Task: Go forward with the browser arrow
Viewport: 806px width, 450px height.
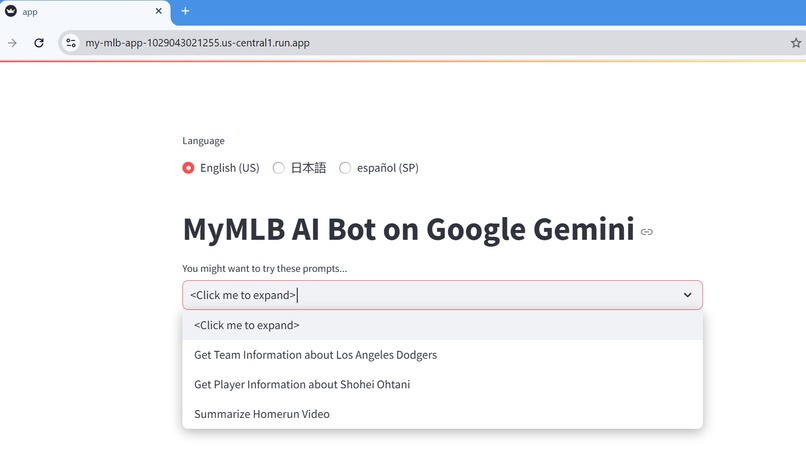Action: [12, 43]
